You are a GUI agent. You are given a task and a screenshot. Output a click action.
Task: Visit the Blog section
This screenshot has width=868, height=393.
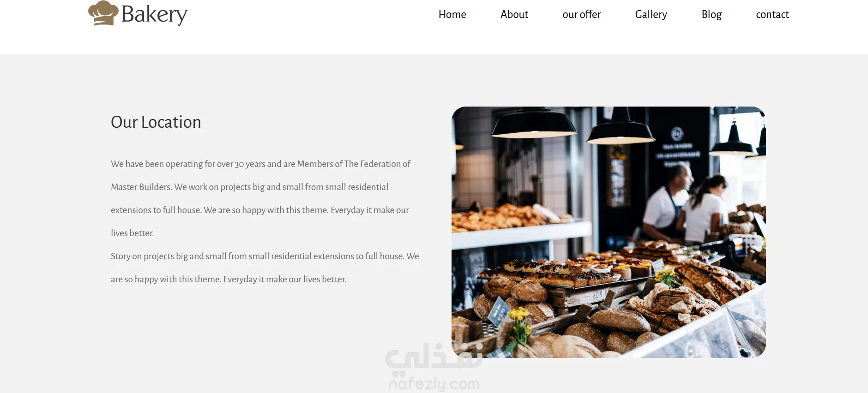711,15
